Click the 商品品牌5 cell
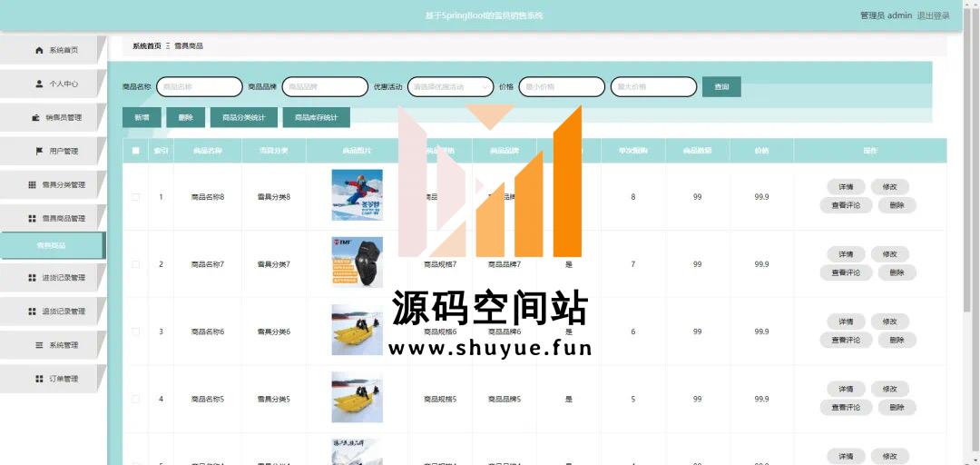Image resolution: width=980 pixels, height=465 pixels. tap(505, 400)
